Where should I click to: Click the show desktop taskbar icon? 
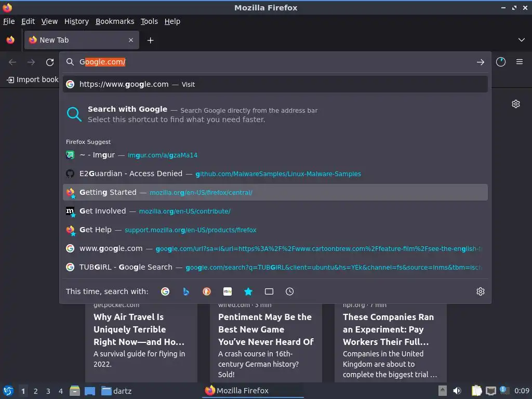(90, 391)
